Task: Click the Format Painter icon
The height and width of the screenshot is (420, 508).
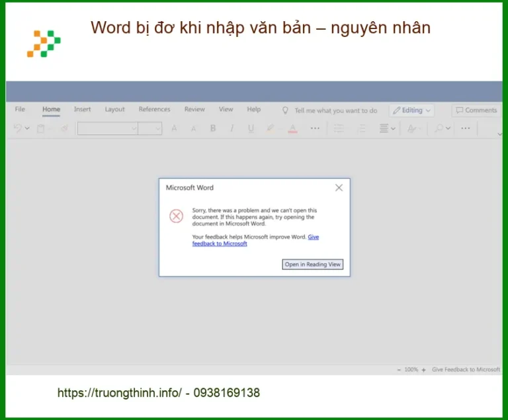Action: [64, 129]
